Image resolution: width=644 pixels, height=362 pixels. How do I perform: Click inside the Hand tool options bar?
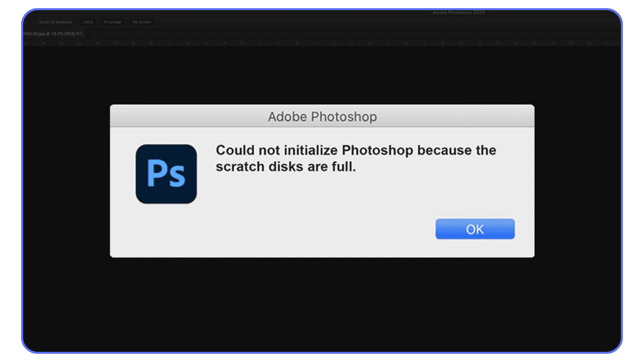pos(268,22)
